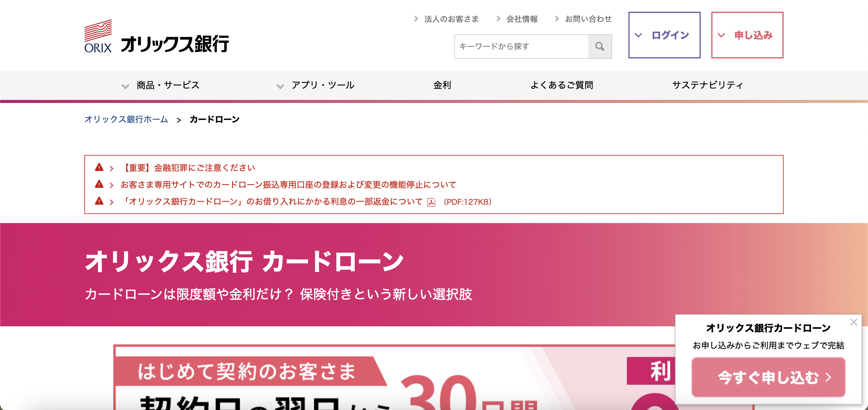Click the search magnifying glass icon

[x=599, y=46]
